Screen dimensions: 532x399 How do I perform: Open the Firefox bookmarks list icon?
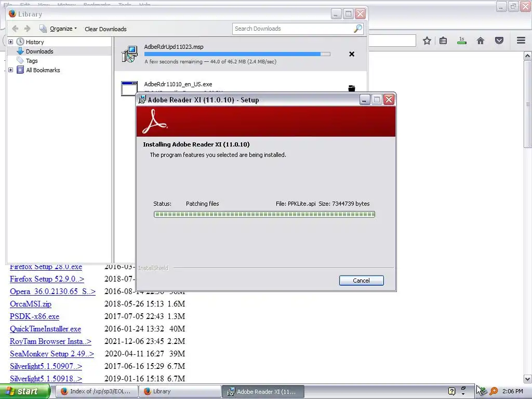click(x=443, y=41)
